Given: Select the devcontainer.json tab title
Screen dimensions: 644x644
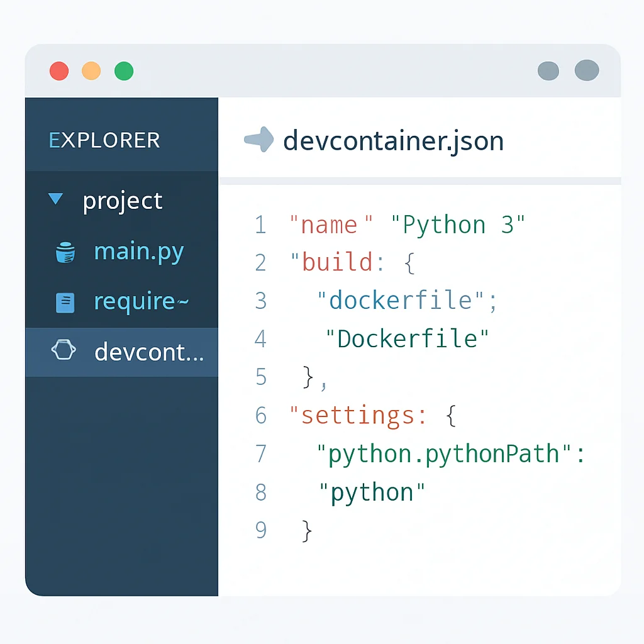Looking at the screenshot, I should coord(393,142).
